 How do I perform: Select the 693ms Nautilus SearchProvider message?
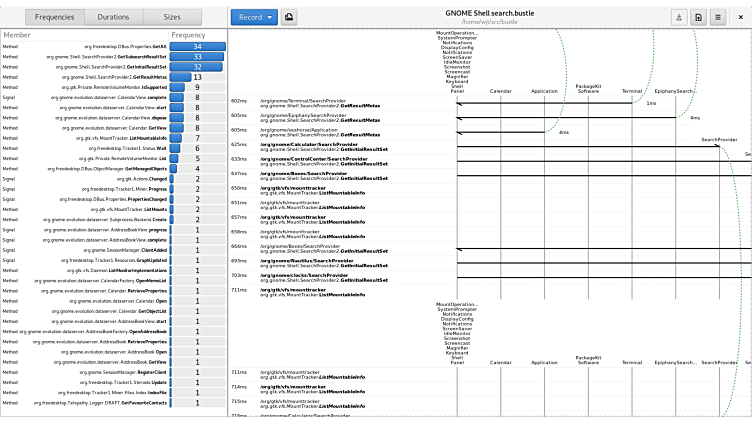(x=320, y=262)
